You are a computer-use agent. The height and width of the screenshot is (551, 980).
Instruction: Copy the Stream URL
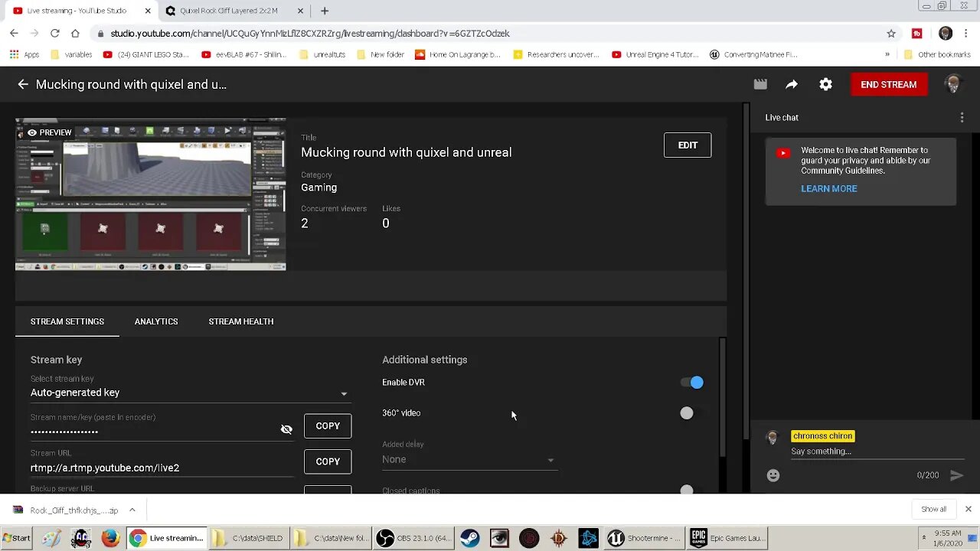coord(328,461)
